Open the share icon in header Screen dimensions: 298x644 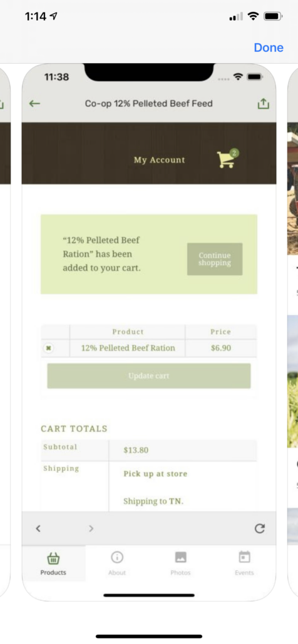(263, 104)
